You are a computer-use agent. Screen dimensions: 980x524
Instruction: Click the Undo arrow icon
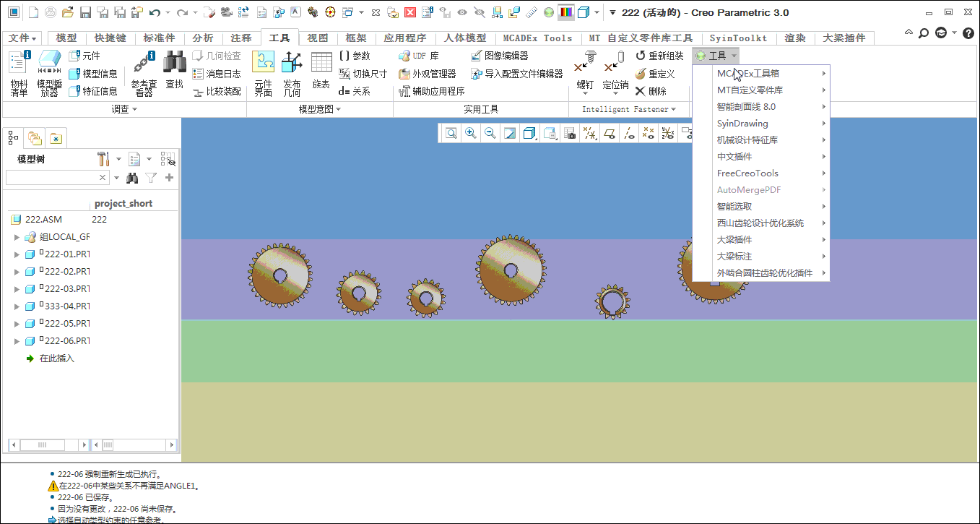[155, 12]
